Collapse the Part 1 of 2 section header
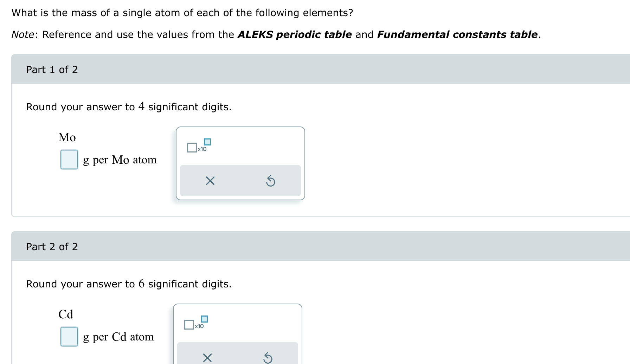 (52, 70)
